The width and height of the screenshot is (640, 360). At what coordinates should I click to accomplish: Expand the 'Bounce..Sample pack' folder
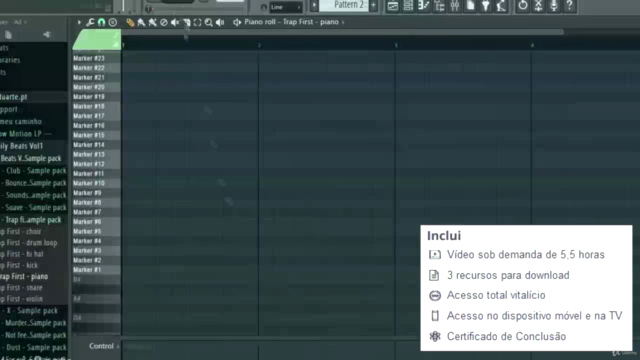[33, 183]
